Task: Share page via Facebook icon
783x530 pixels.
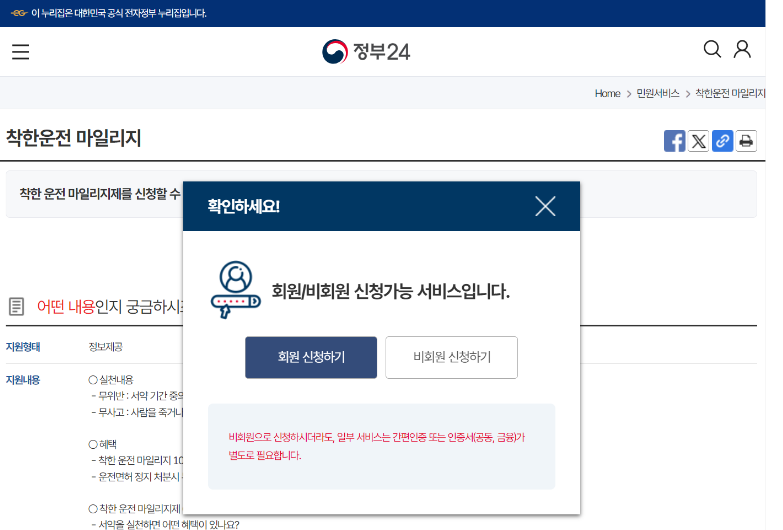Action: coord(674,141)
